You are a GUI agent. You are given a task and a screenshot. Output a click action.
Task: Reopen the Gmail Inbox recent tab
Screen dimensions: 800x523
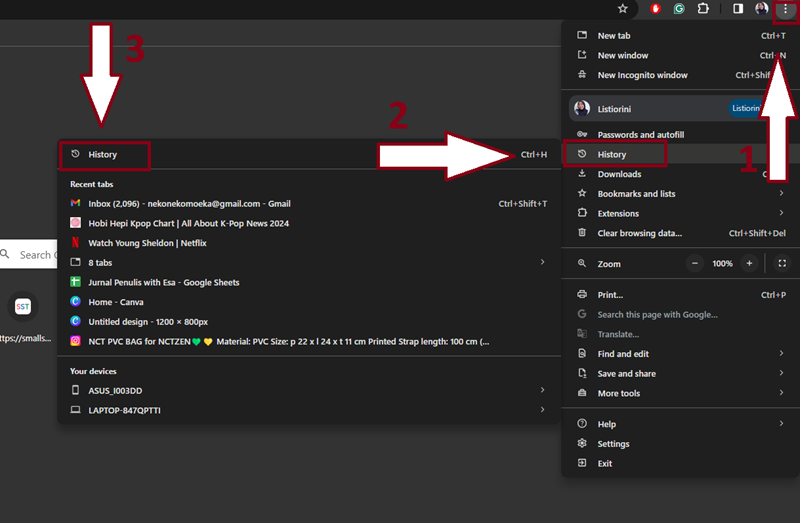309,204
